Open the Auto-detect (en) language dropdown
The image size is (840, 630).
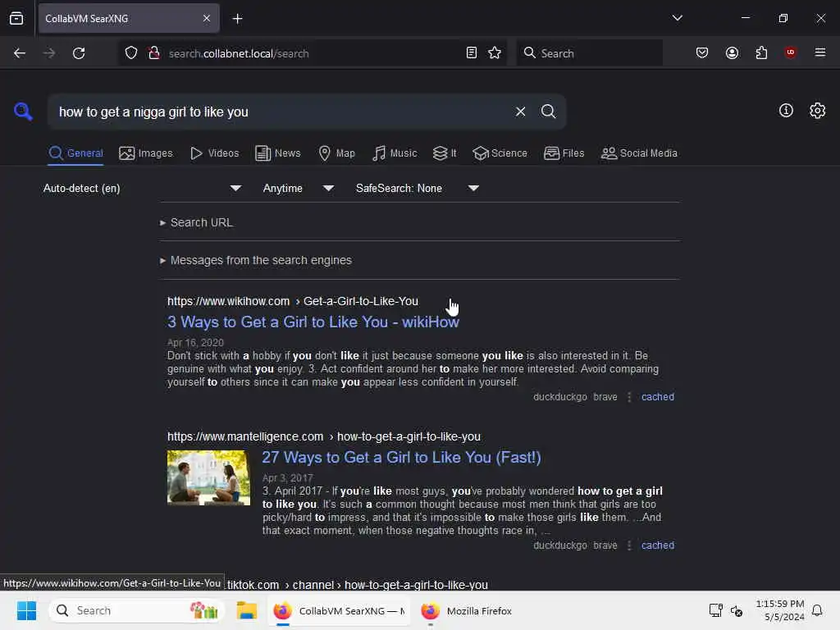click(142, 189)
